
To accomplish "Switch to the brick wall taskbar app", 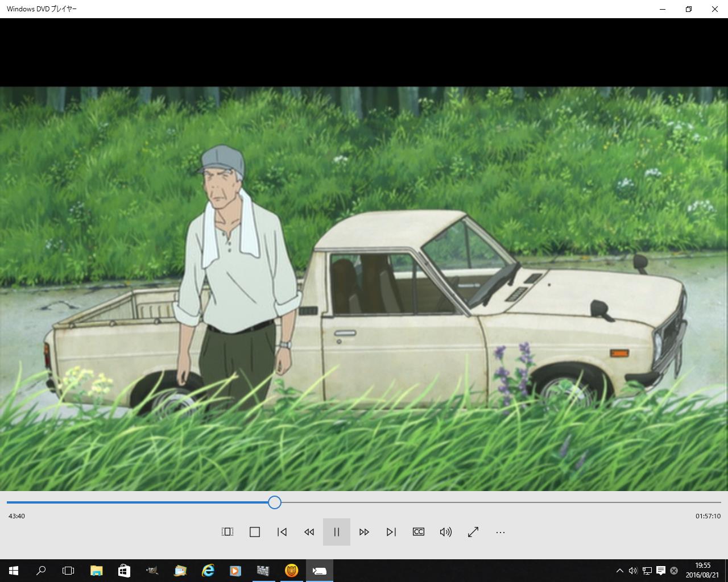I will 263,571.
